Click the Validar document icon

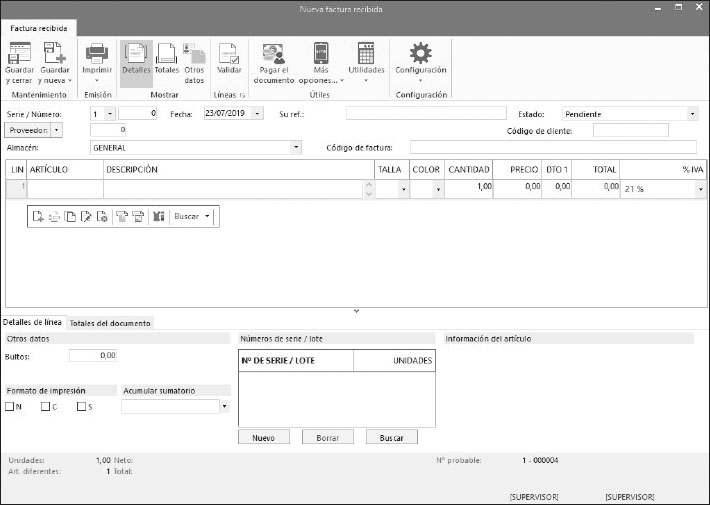tap(229, 53)
